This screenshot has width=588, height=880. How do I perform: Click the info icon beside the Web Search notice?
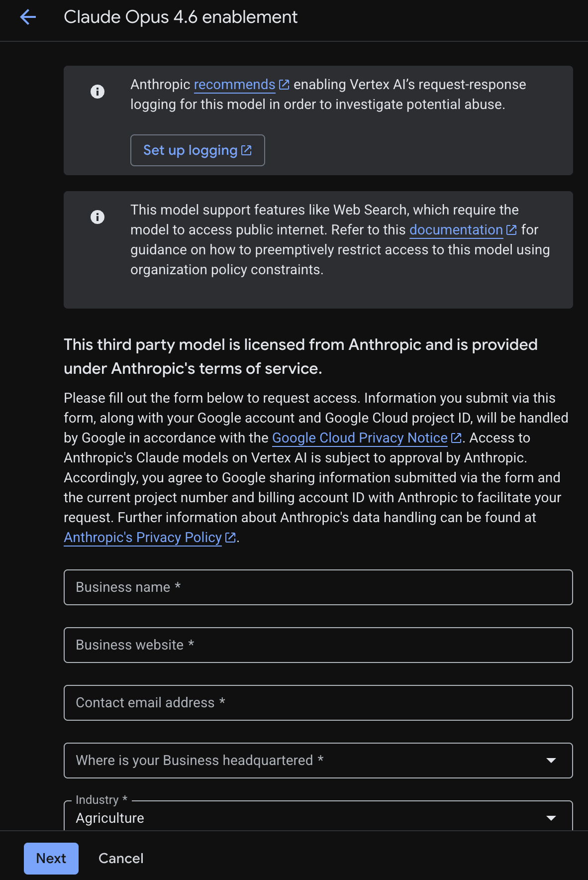point(98,217)
